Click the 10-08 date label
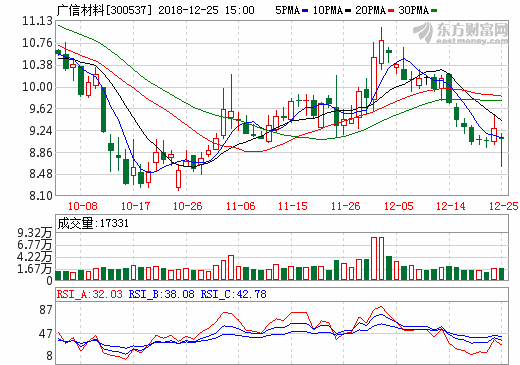520x365 pixels. [82, 206]
